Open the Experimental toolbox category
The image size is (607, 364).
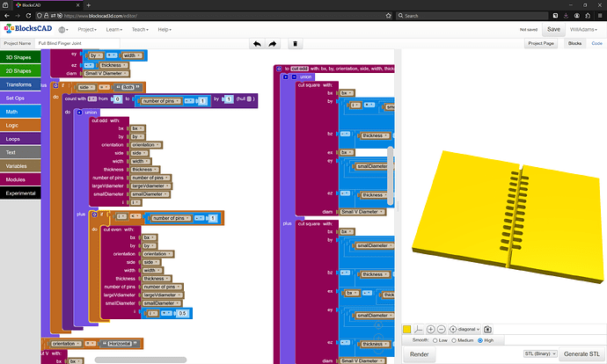click(x=20, y=193)
